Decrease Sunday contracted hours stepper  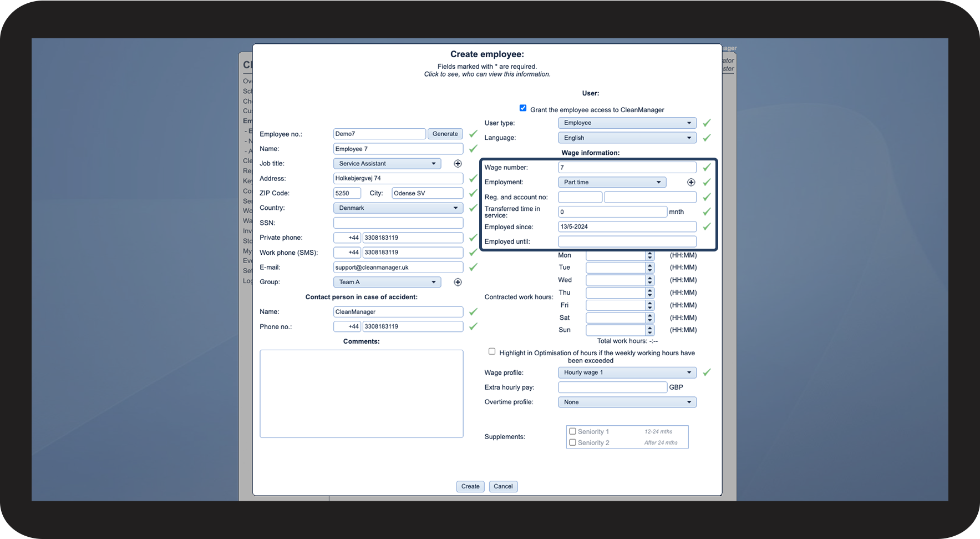click(x=650, y=333)
